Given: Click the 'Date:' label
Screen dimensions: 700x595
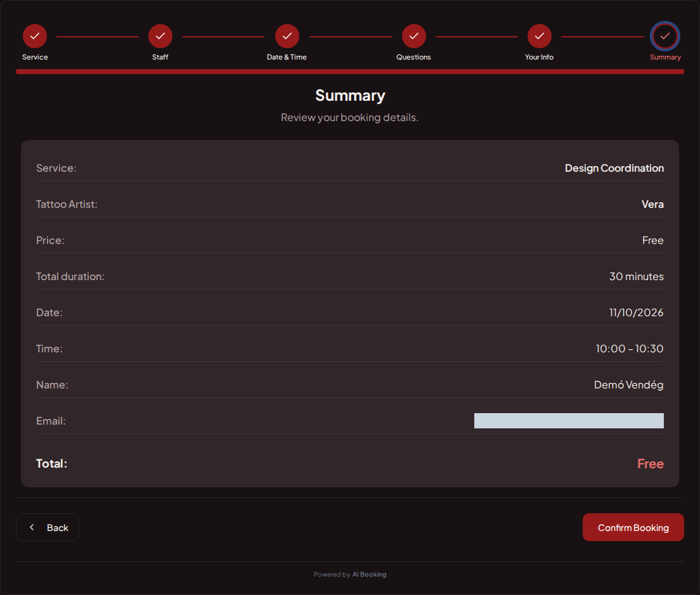Looking at the screenshot, I should 49,312.
